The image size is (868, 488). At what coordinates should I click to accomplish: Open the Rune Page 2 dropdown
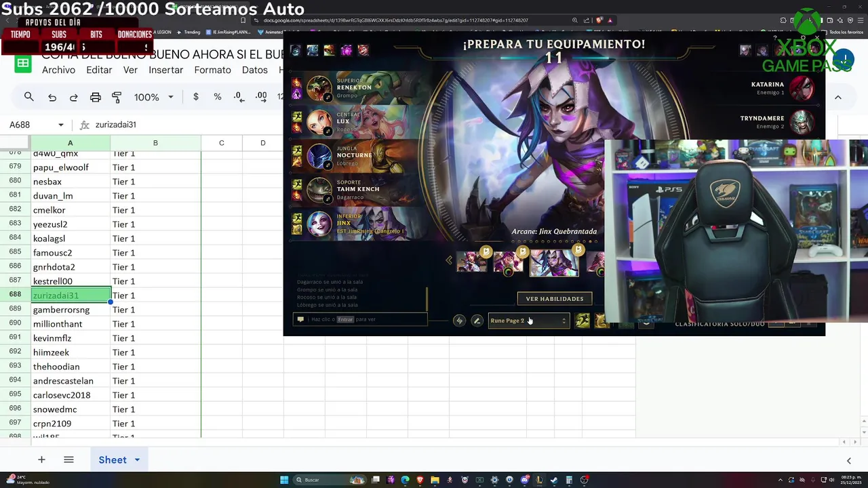(528, 321)
